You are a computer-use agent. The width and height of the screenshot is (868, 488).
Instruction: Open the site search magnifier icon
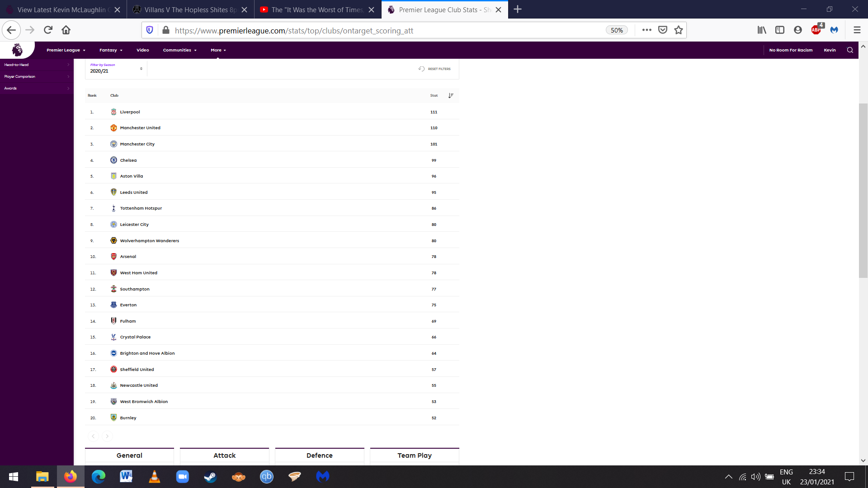pos(850,50)
